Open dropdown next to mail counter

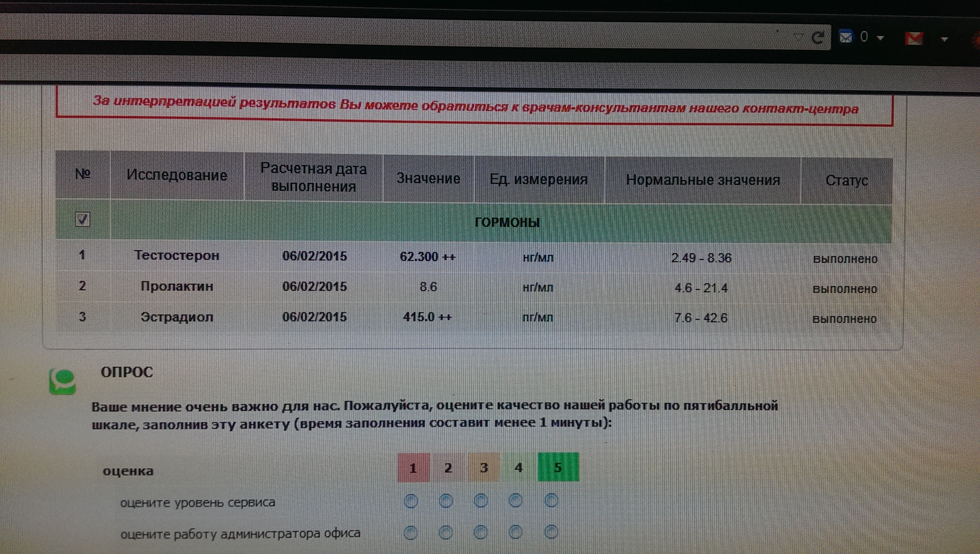880,38
